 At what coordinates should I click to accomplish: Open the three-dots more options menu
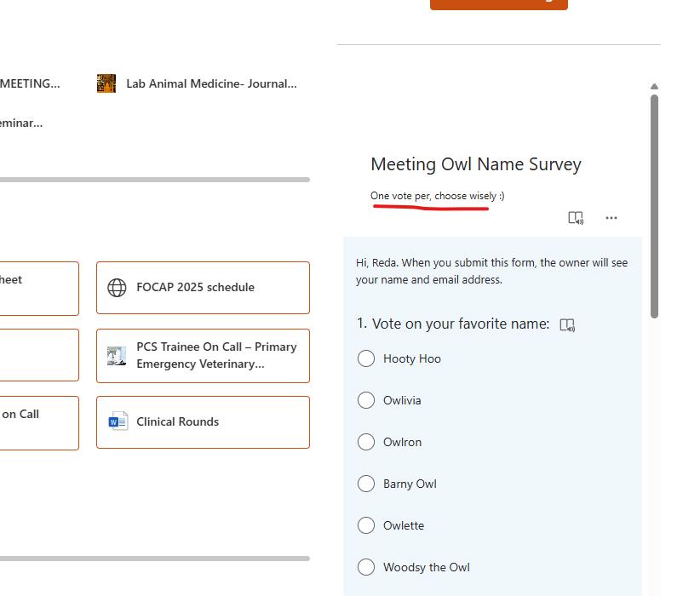click(x=611, y=218)
